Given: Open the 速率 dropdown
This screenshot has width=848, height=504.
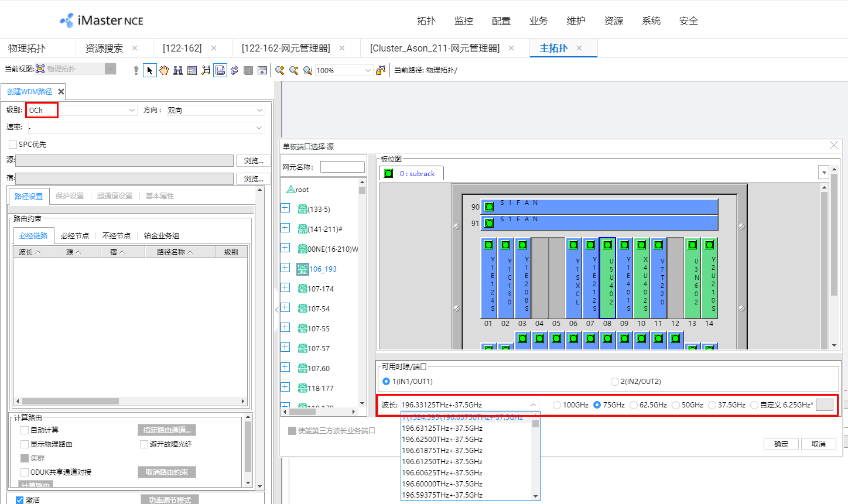Looking at the screenshot, I should coord(259,128).
